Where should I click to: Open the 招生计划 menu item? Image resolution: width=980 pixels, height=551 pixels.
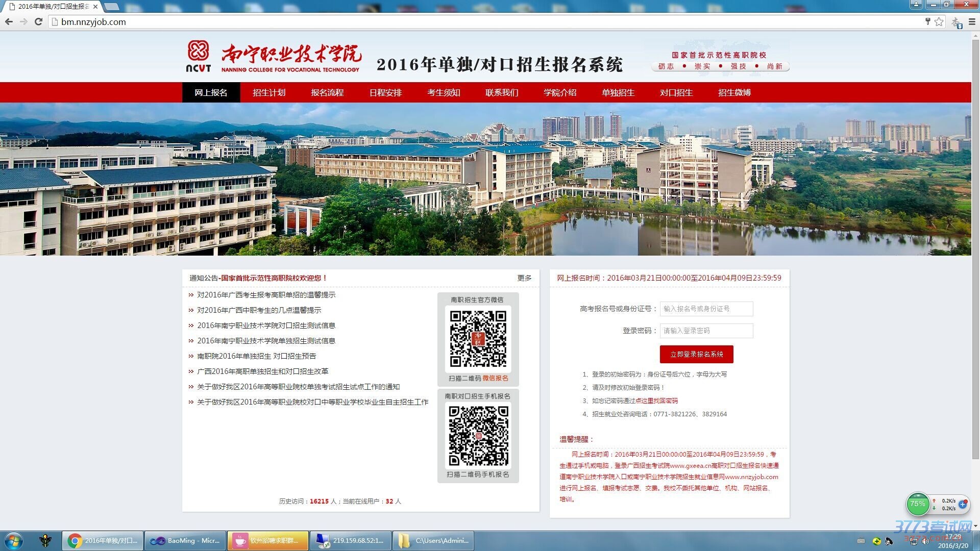(269, 92)
